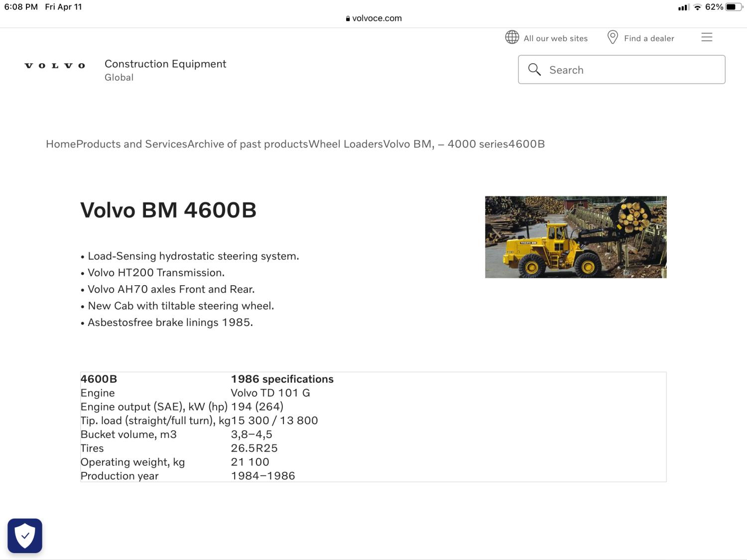Open the hamburger menu icon
This screenshot has height=560, width=747.
pyautogui.click(x=707, y=37)
